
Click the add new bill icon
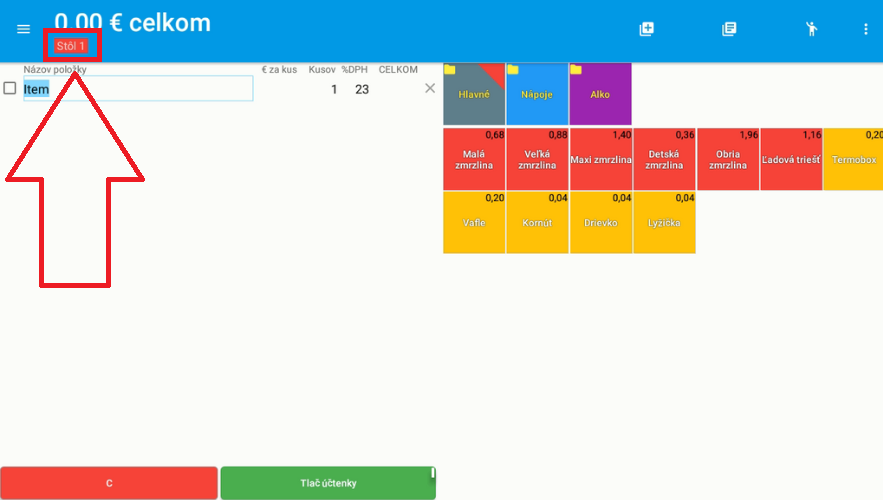[x=646, y=29]
